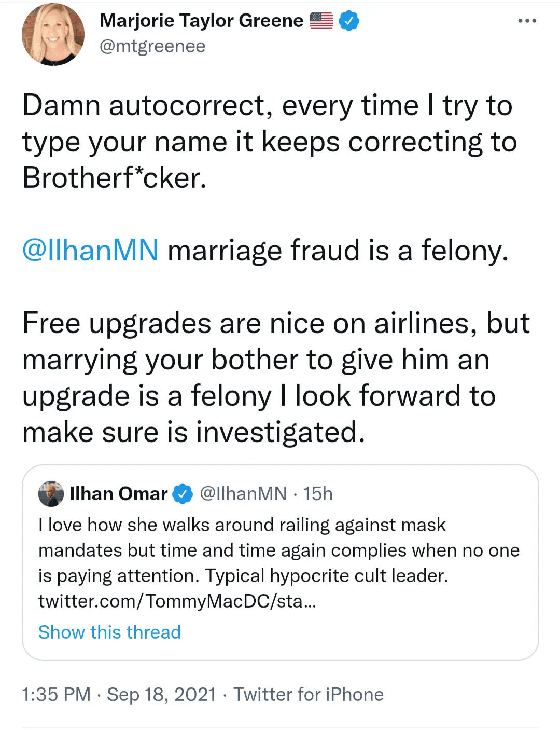Open Marjorie Taylor Greene's profile photo
Screen dimensions: 560x730
pyautogui.click(x=53, y=34)
